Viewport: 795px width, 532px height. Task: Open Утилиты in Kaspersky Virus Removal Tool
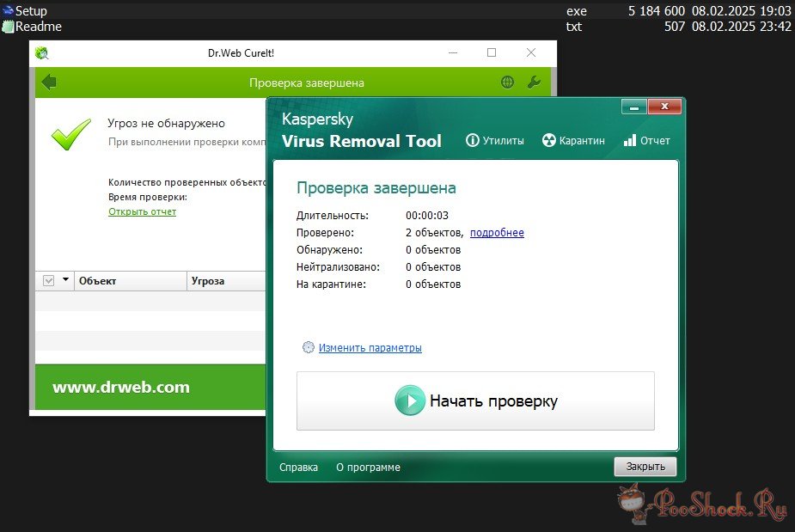click(x=495, y=140)
